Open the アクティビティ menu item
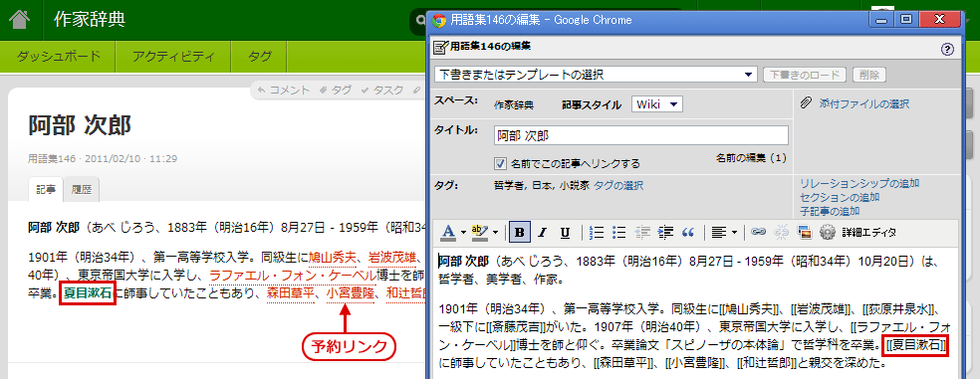980x379 pixels. [x=173, y=56]
